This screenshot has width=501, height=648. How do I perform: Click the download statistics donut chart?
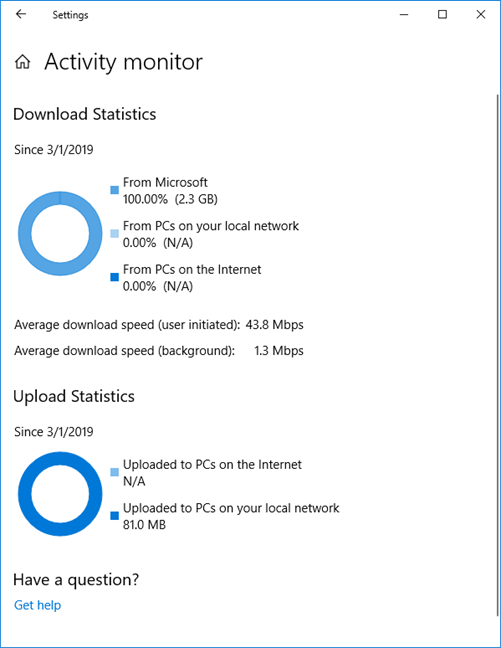pyautogui.click(x=60, y=233)
